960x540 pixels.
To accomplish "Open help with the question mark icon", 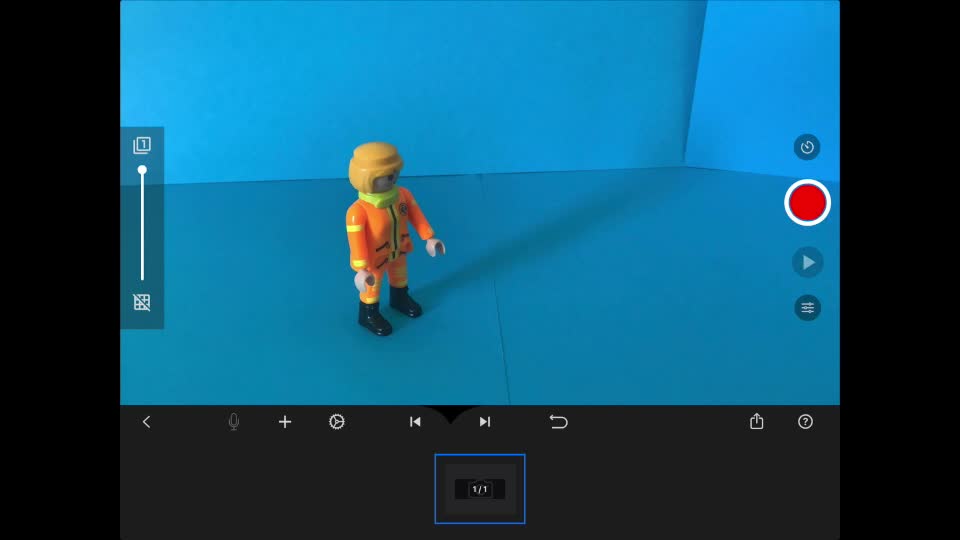I will (x=805, y=422).
